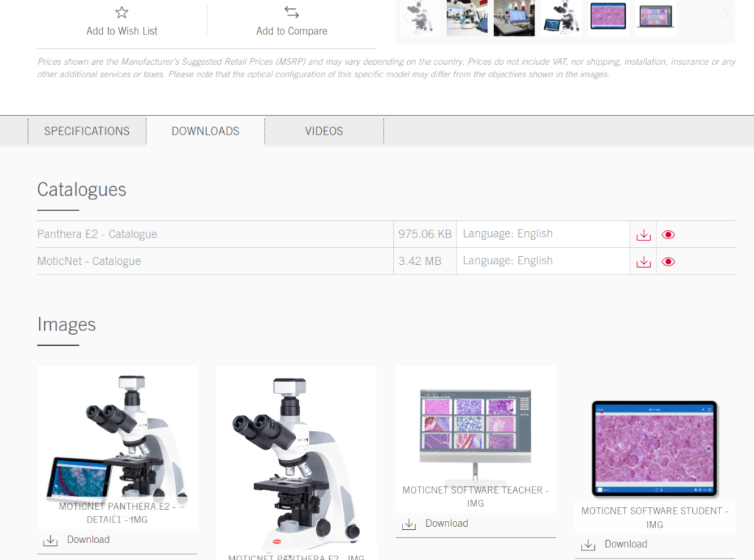Click the Add to Compare link
Viewport: 754px width, 560px height.
coord(292,31)
